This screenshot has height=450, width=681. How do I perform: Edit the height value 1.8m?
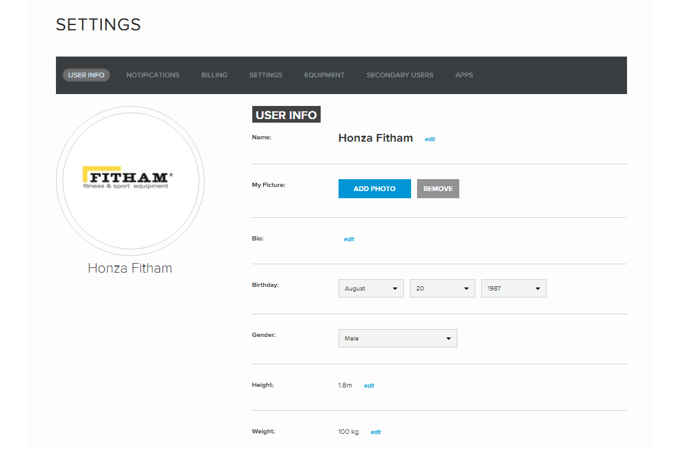coord(369,385)
